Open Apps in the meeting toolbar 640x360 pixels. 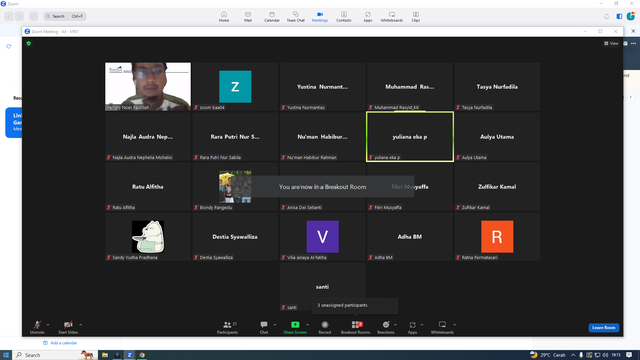pos(412,327)
